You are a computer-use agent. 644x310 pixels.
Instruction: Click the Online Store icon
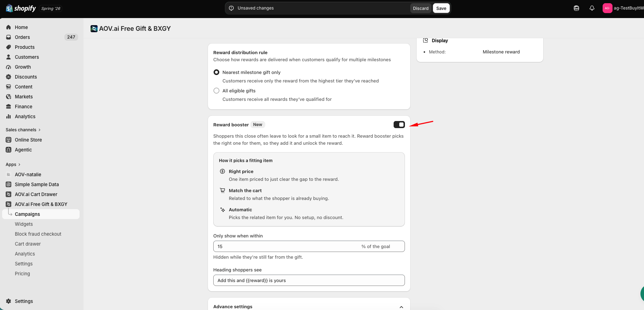click(x=8, y=140)
